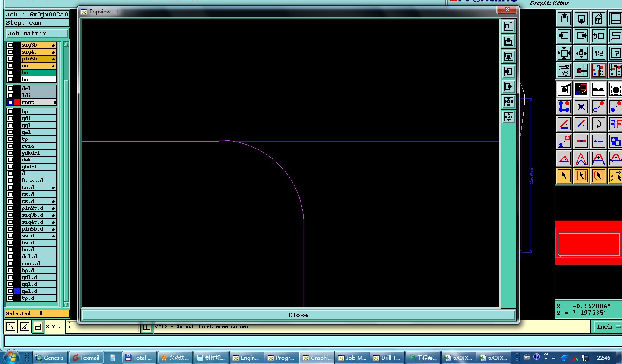Click Popview pan right icon
This screenshot has height=364, width=622.
point(509,87)
